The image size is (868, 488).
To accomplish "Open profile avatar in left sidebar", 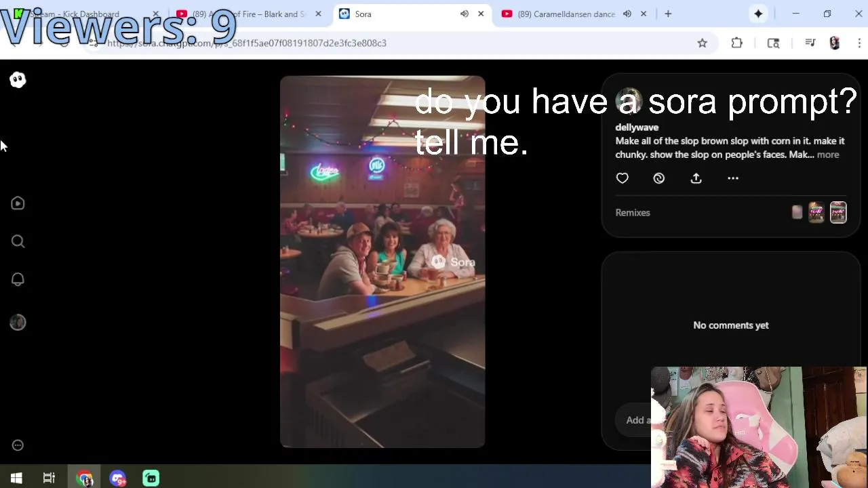I will [18, 323].
